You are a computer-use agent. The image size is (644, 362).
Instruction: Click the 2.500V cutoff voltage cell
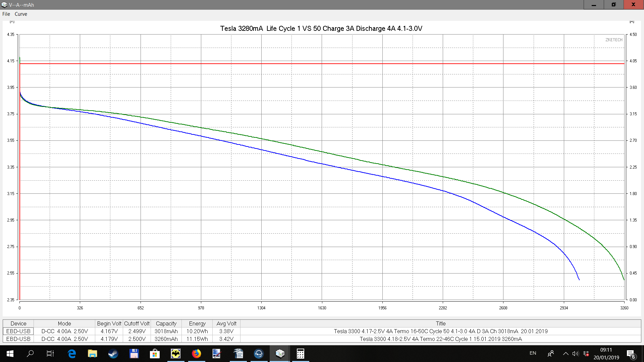coord(137,339)
